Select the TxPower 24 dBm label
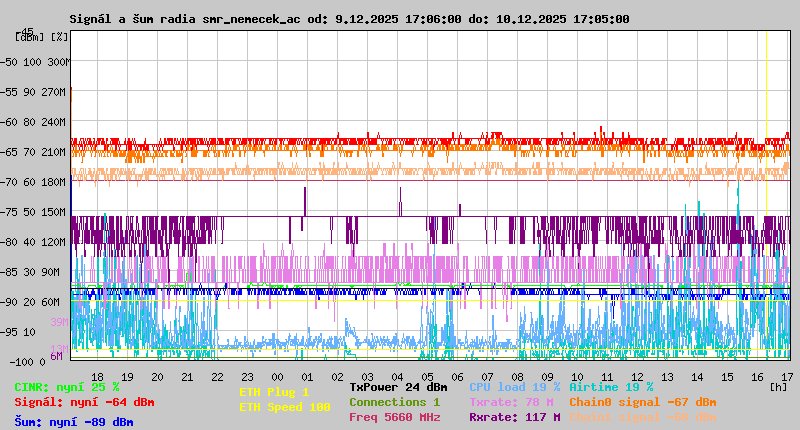The height and width of the screenshot is (430, 800). tap(398, 387)
